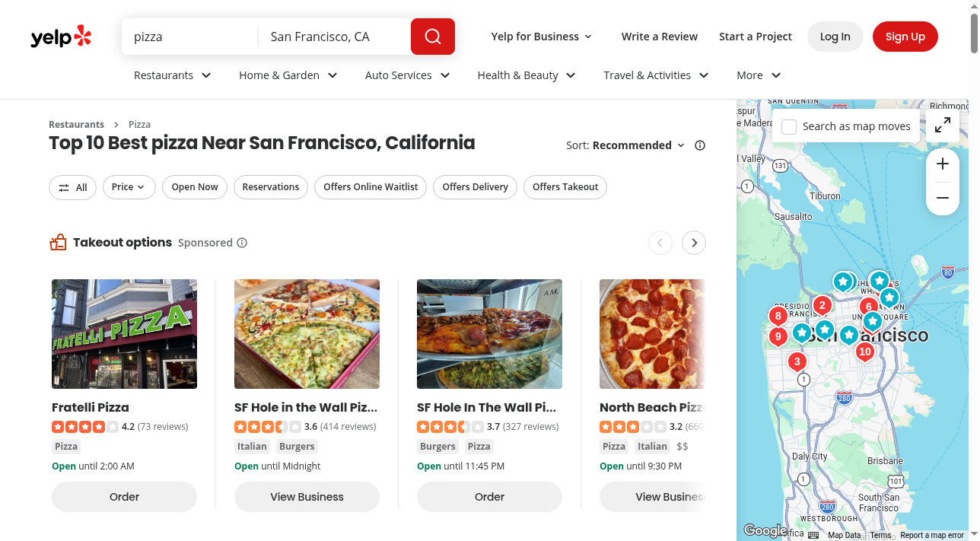
Task: Open the Home & Garden menu
Action: pyautogui.click(x=288, y=75)
